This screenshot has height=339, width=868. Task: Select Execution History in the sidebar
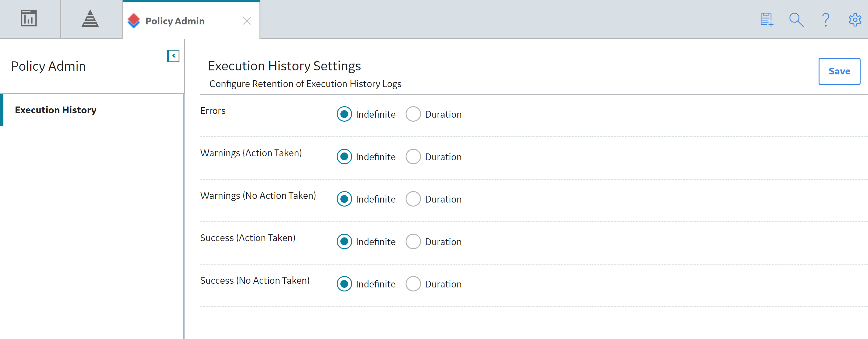pos(92,110)
